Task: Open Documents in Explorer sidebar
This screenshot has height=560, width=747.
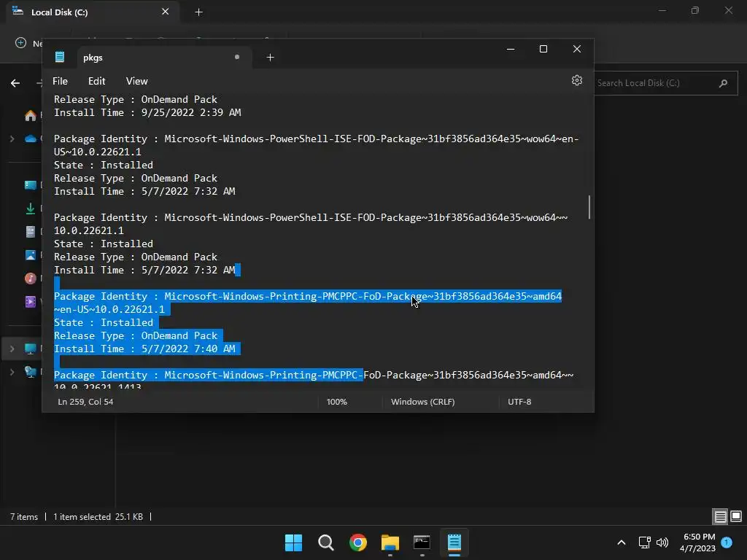Action: [31, 231]
